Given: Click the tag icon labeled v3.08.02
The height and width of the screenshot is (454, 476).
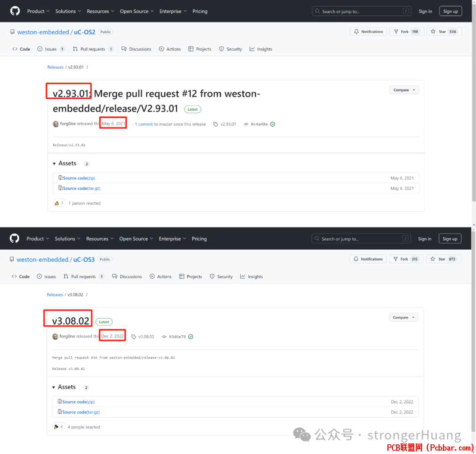Looking at the screenshot, I should coord(134,337).
